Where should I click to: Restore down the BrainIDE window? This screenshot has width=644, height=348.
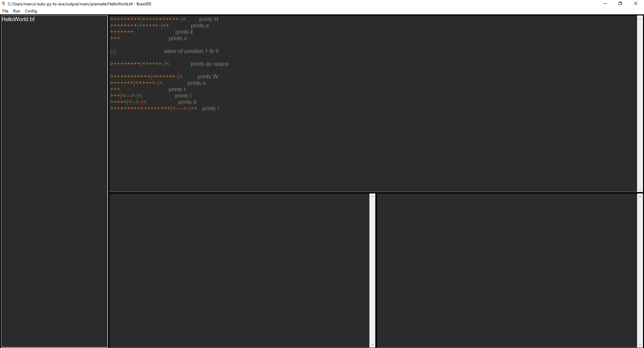[x=620, y=4]
